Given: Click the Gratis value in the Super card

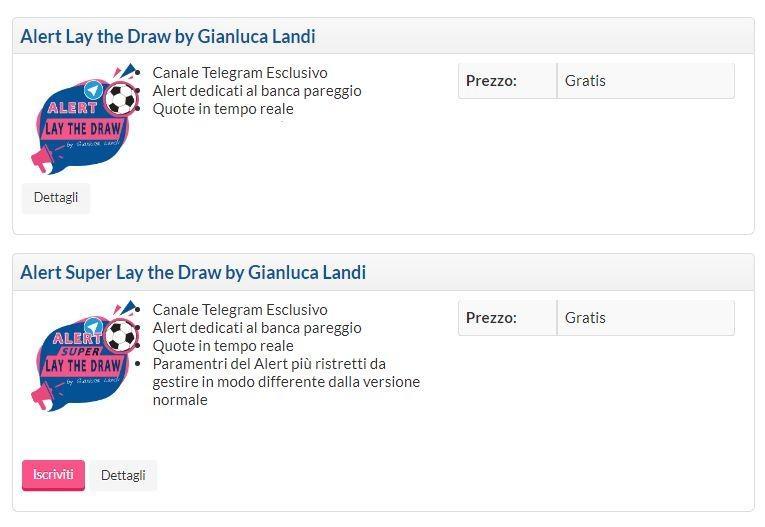Looking at the screenshot, I should pos(585,318).
